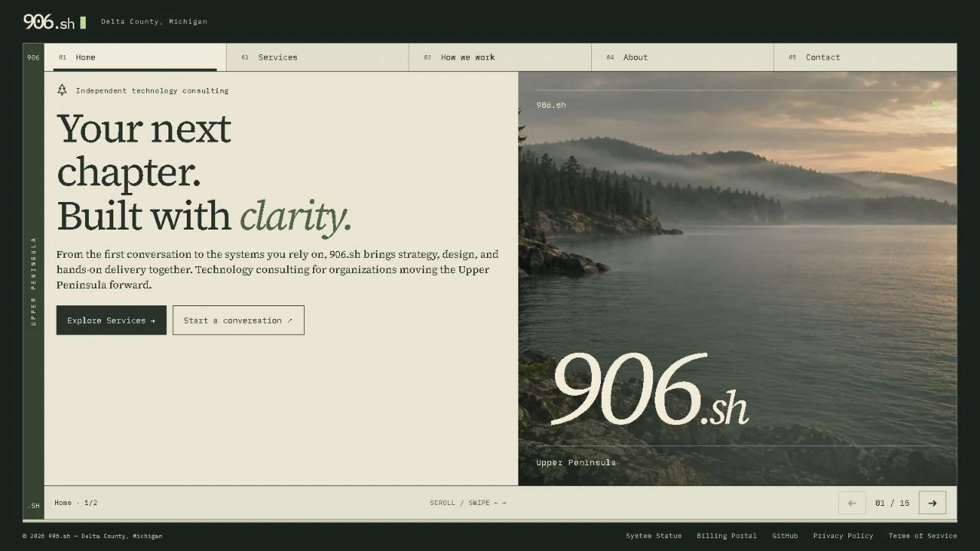Go to the Contact tab

click(x=865, y=57)
